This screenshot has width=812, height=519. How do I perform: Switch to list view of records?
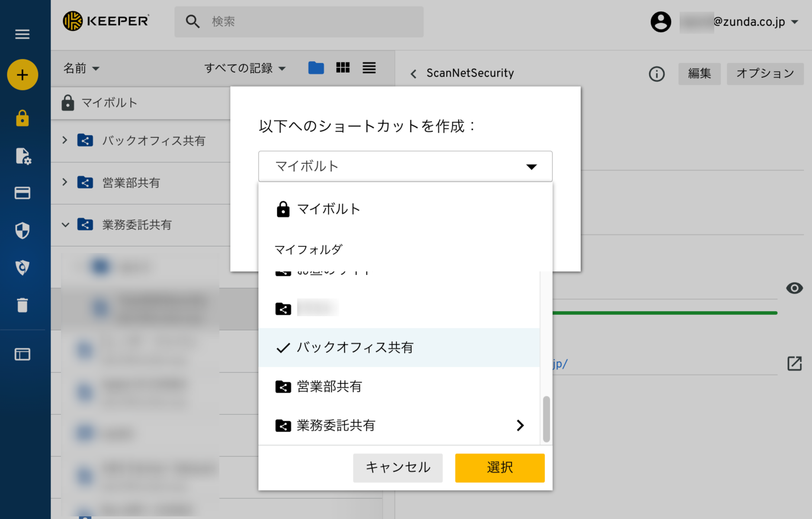[x=369, y=67]
